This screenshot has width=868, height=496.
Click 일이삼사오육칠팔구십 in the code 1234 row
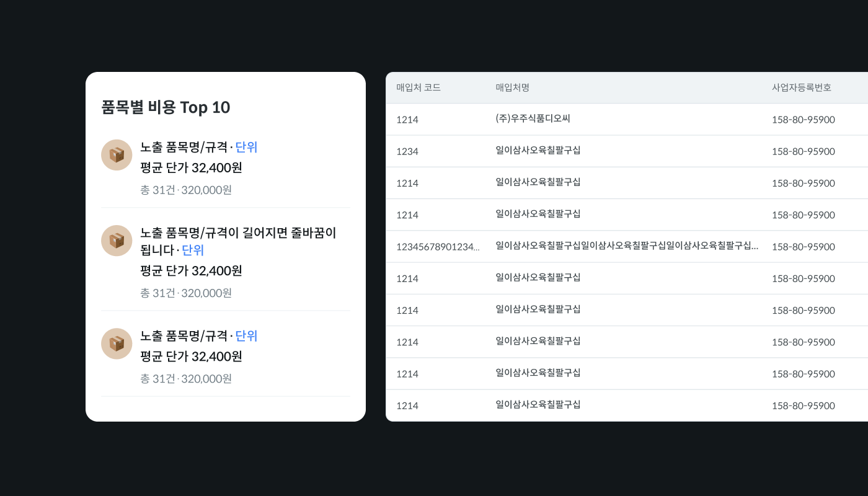538,150
